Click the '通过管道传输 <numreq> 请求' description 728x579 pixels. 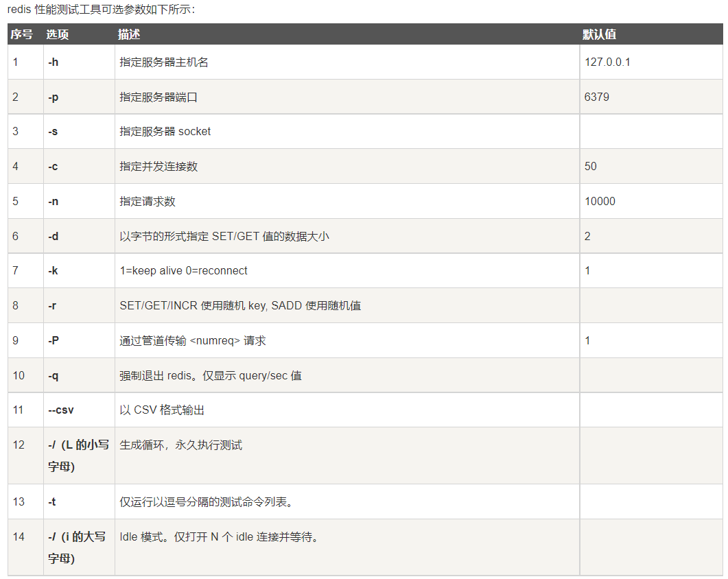[192, 341]
